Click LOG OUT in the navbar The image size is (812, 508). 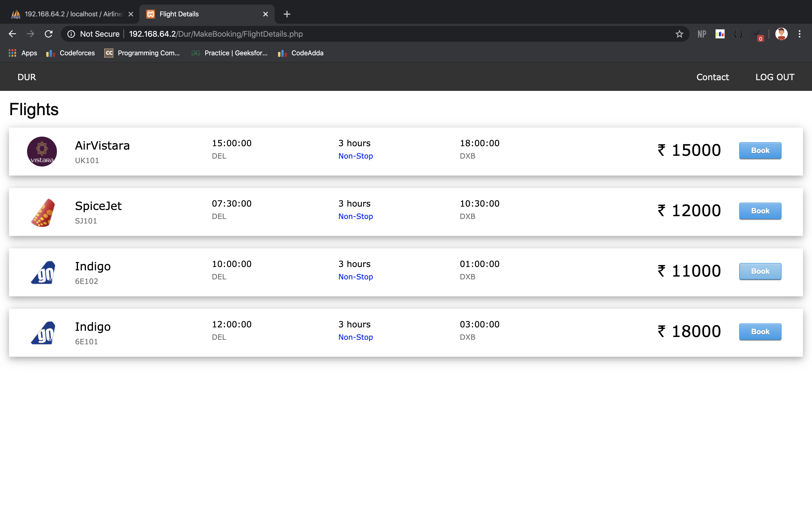pos(775,77)
